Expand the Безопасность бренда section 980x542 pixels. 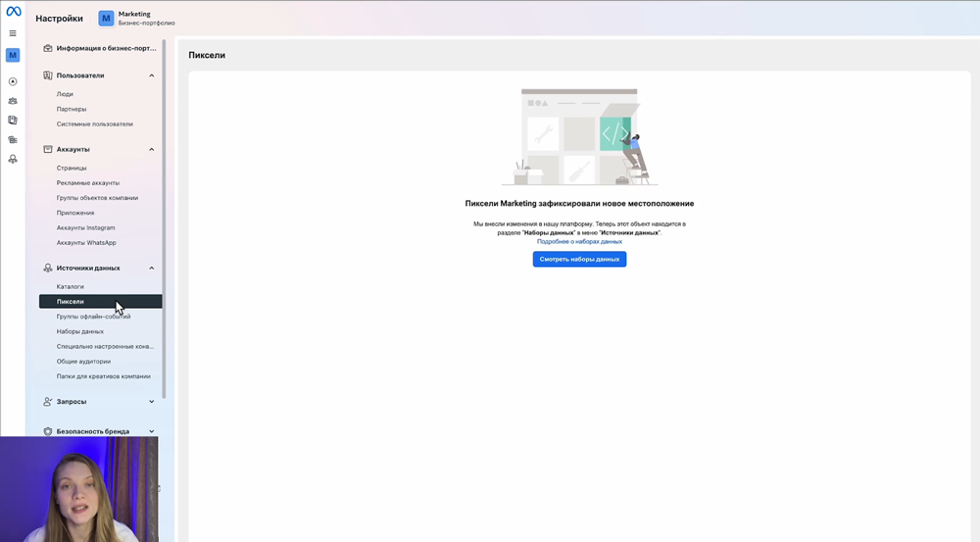pyautogui.click(x=151, y=431)
